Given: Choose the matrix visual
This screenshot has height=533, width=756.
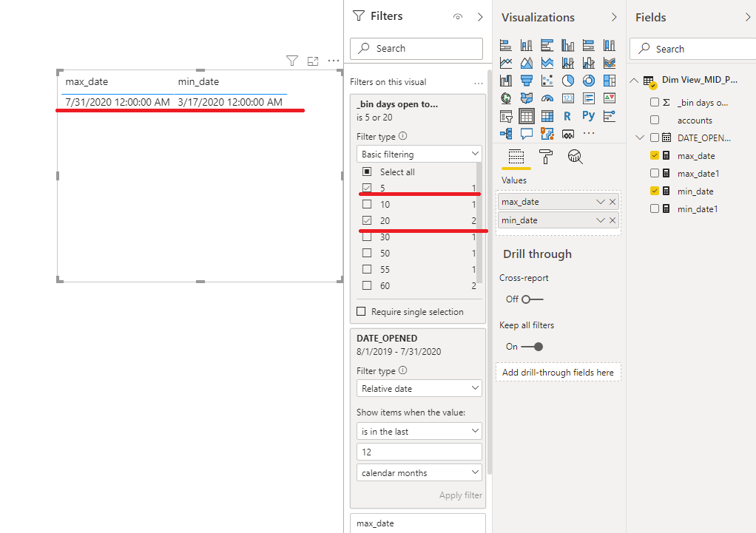Looking at the screenshot, I should (547, 116).
